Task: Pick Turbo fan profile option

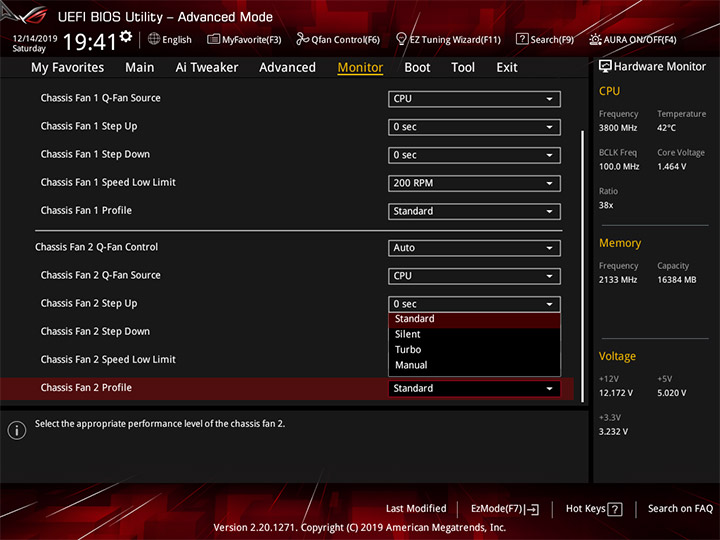Action: (x=474, y=350)
